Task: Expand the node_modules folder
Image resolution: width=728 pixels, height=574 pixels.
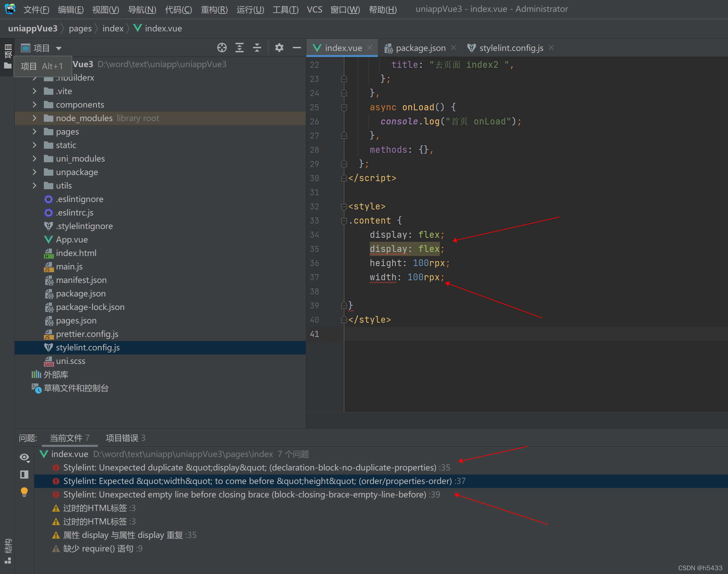Action: tap(34, 118)
